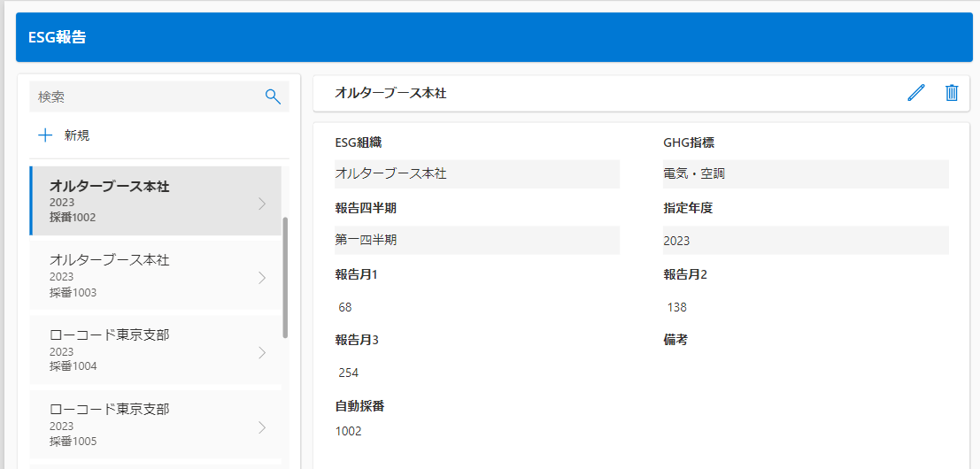Click the ESG組織 label
The height and width of the screenshot is (469, 980).
[x=359, y=142]
